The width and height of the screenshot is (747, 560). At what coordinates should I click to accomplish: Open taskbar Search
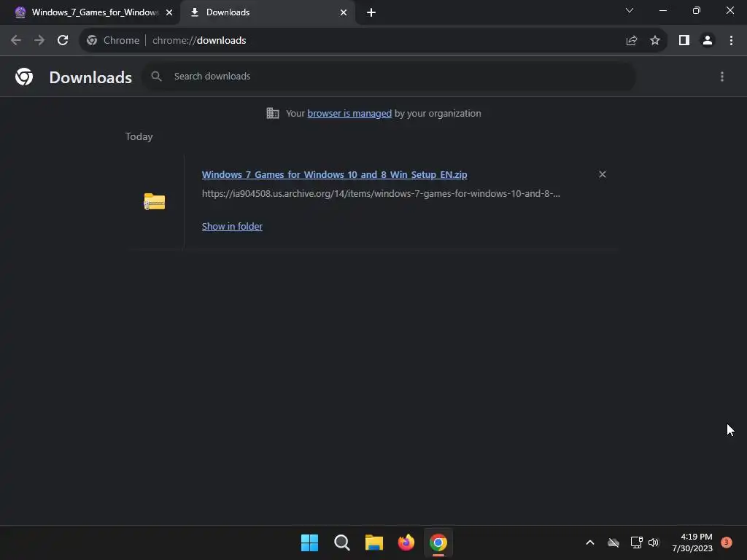coord(342,542)
